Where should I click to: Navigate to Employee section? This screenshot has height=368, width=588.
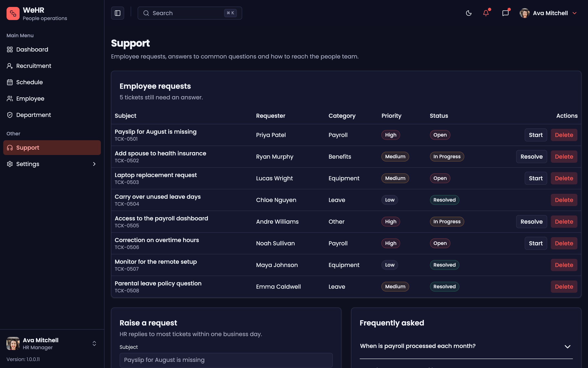[52, 99]
